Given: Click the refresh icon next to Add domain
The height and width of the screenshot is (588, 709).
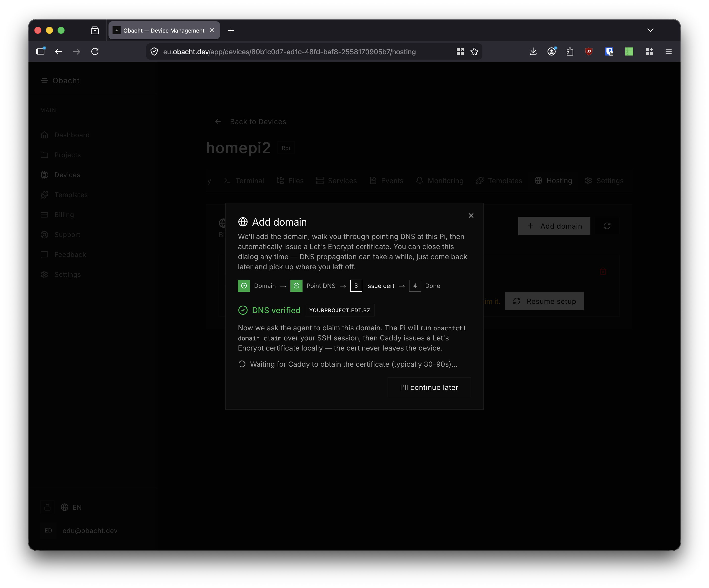Looking at the screenshot, I should [607, 226].
